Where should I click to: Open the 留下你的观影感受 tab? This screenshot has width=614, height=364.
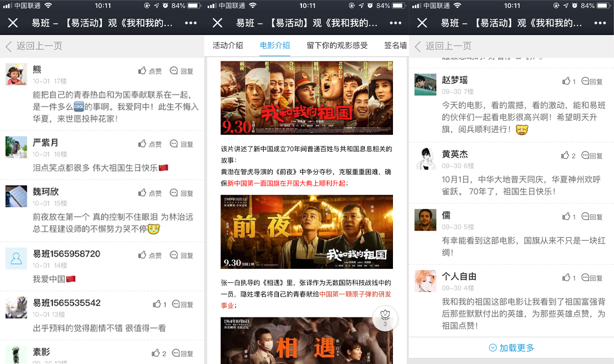(x=337, y=45)
